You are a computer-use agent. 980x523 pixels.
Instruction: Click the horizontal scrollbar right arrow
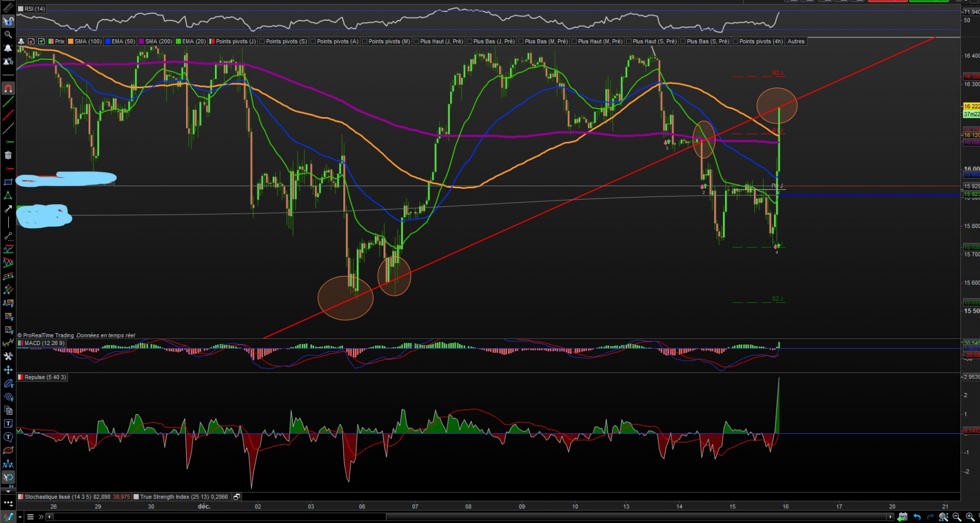pyautogui.click(x=890, y=516)
